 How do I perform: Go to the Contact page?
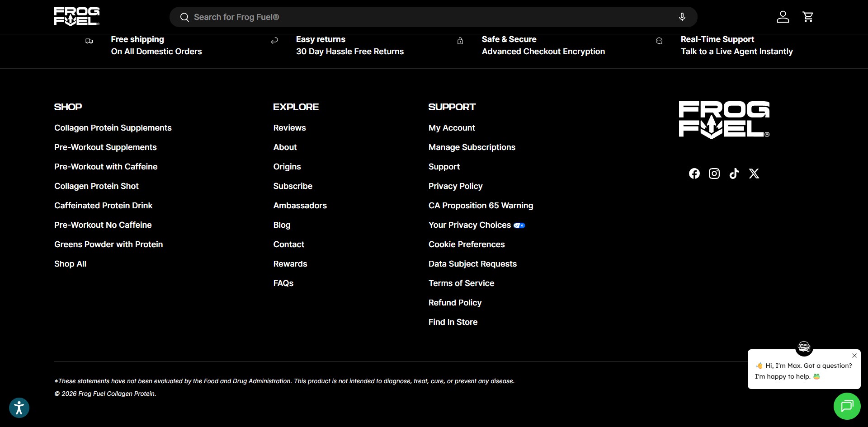coord(289,244)
